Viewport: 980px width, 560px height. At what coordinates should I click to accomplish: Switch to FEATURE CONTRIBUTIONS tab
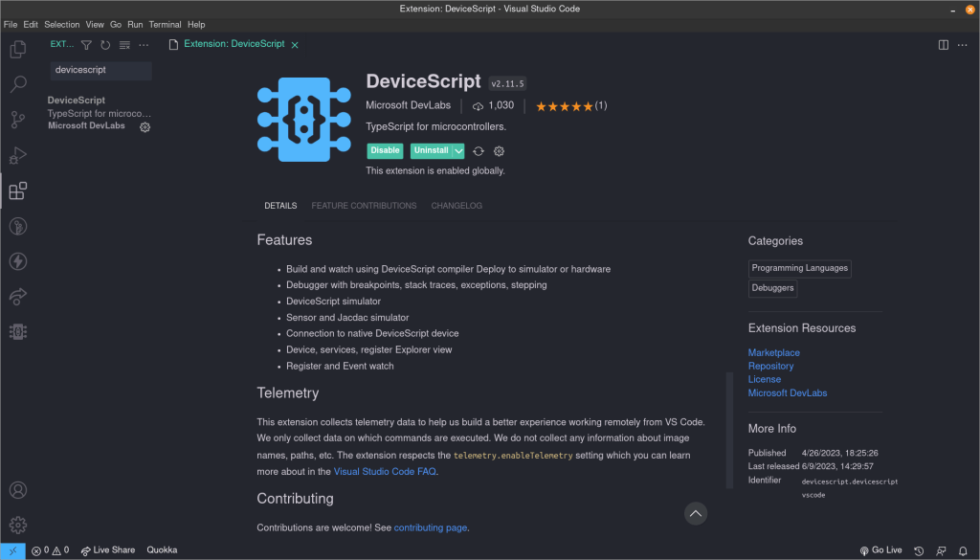364,206
